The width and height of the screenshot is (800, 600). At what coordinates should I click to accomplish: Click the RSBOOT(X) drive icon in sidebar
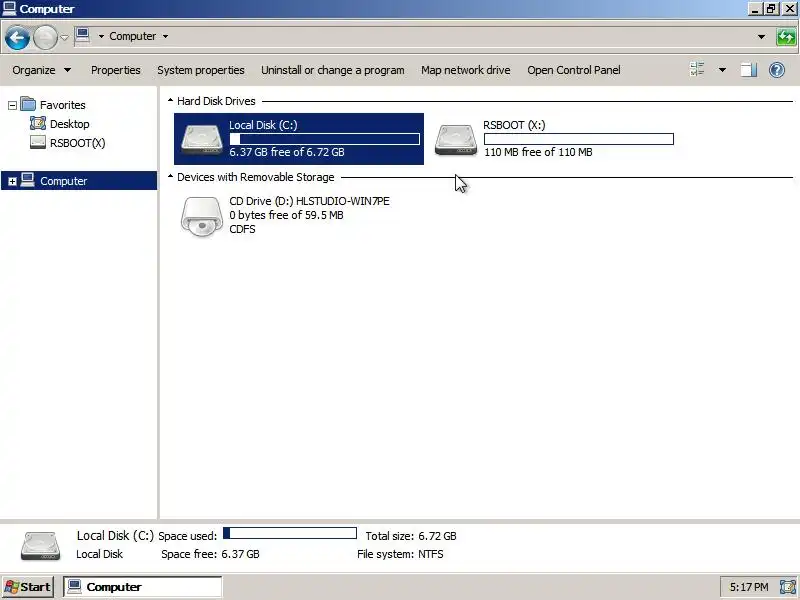38,142
